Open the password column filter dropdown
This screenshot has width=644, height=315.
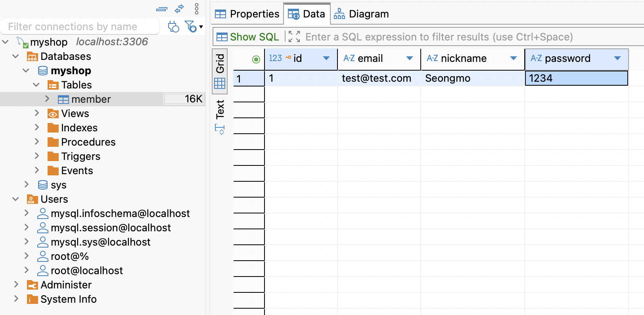click(617, 59)
